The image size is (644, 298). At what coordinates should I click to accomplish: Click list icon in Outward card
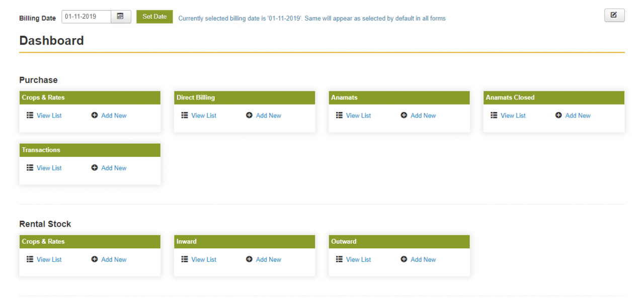point(339,259)
